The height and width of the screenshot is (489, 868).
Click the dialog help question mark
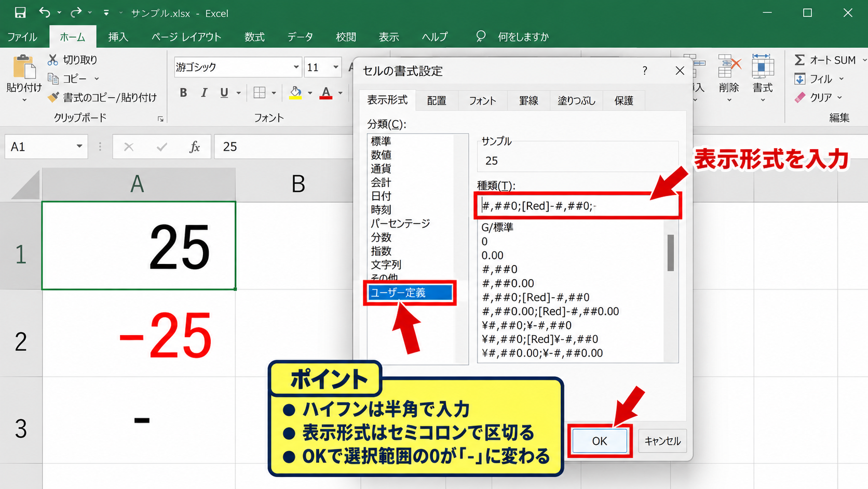645,71
